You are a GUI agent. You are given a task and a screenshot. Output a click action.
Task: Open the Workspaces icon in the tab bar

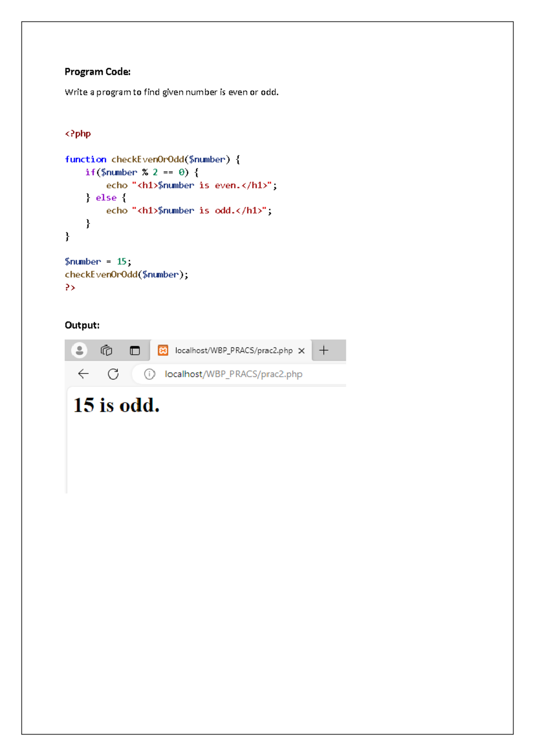click(107, 350)
